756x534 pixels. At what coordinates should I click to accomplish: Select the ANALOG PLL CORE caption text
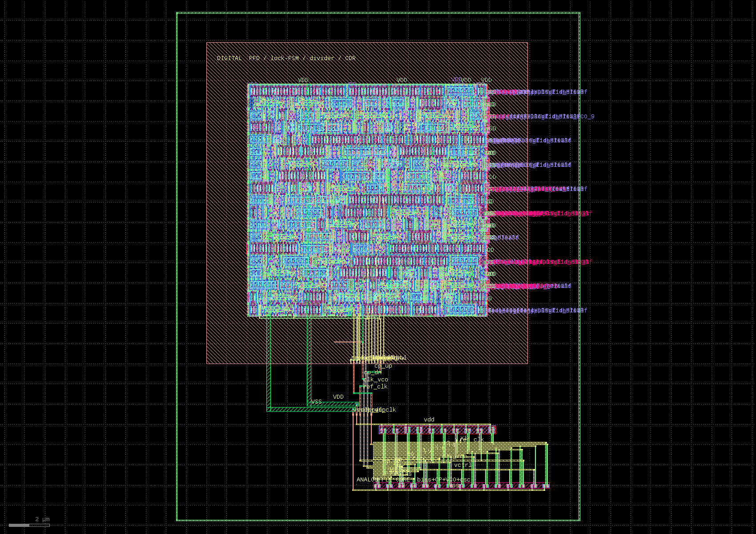(x=413, y=480)
